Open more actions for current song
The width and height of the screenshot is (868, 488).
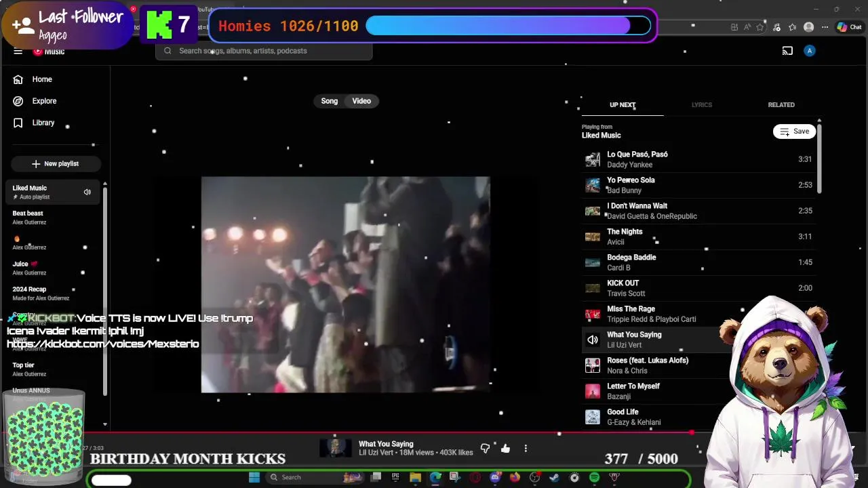(x=526, y=448)
